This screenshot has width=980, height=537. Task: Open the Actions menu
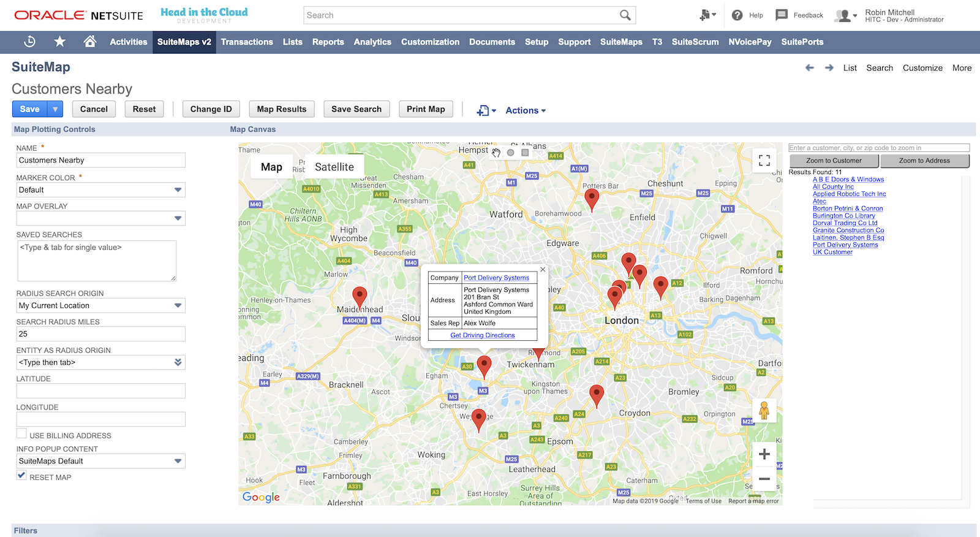click(526, 110)
